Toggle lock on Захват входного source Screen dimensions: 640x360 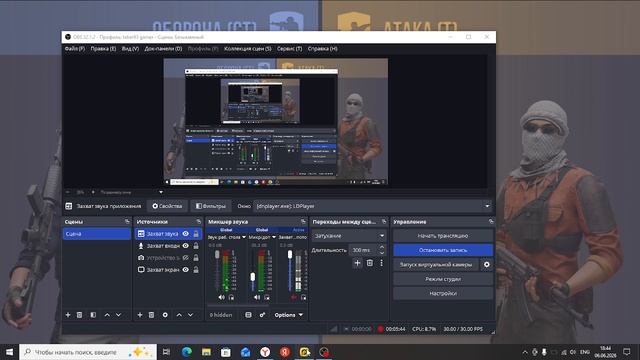click(196, 246)
